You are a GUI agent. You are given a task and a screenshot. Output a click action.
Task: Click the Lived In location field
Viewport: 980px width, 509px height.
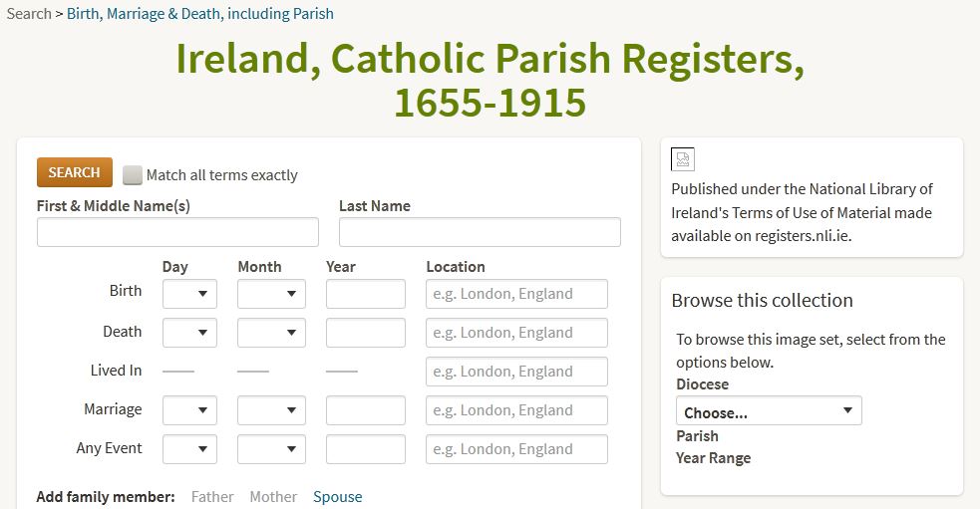(x=516, y=372)
